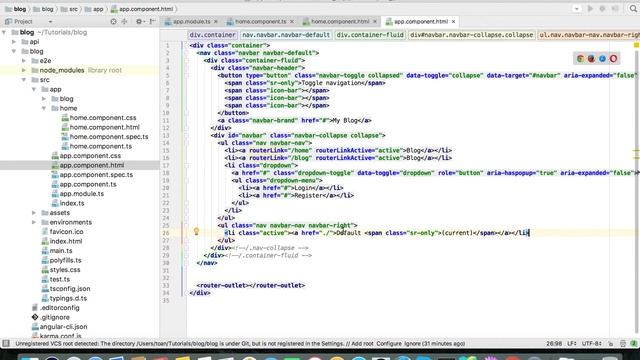Click the yellow inspection marker at top of scrollbar
The image size is (640, 360).
[636, 45]
